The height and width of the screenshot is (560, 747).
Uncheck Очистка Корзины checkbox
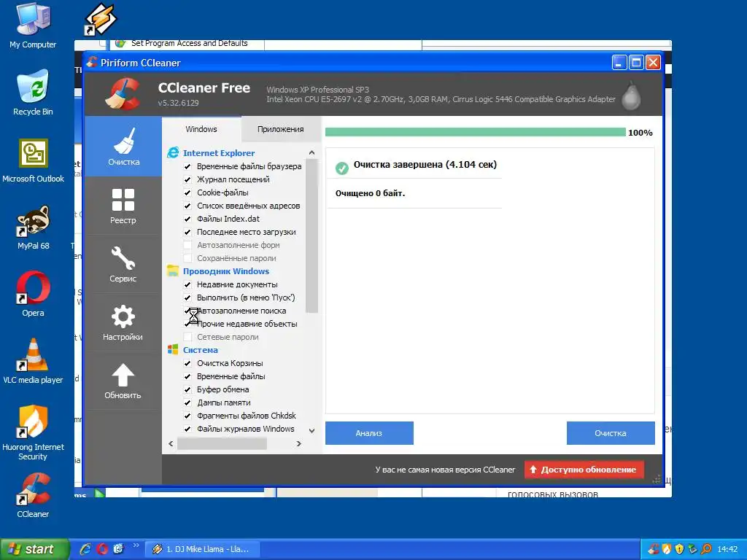(187, 363)
